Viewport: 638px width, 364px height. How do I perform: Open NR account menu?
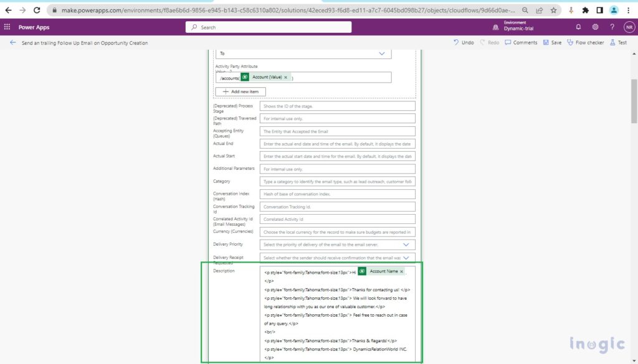[629, 27]
